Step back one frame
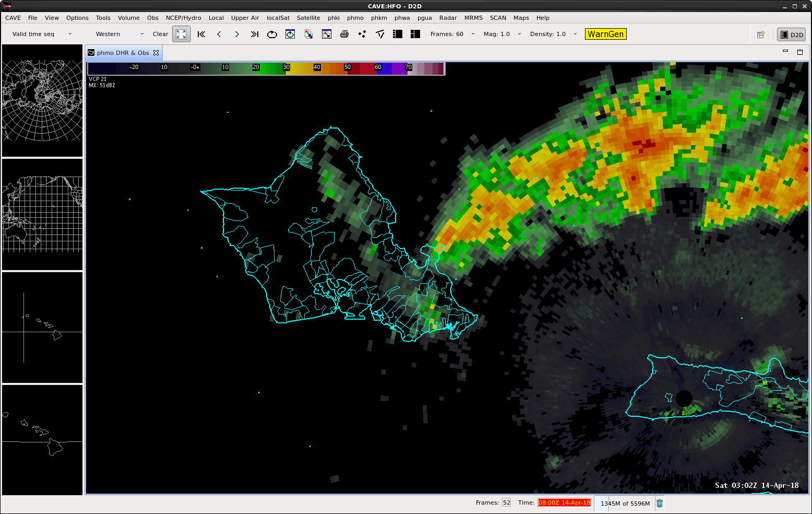The width and height of the screenshot is (812, 514). click(x=219, y=34)
